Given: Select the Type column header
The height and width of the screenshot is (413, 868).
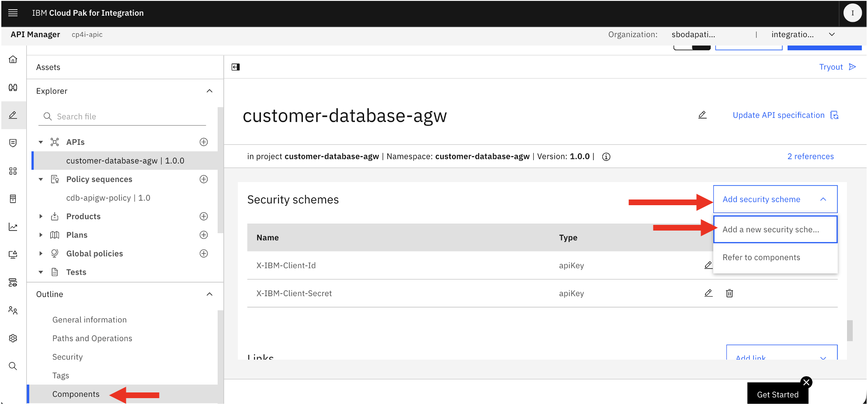Looking at the screenshot, I should coord(568,238).
